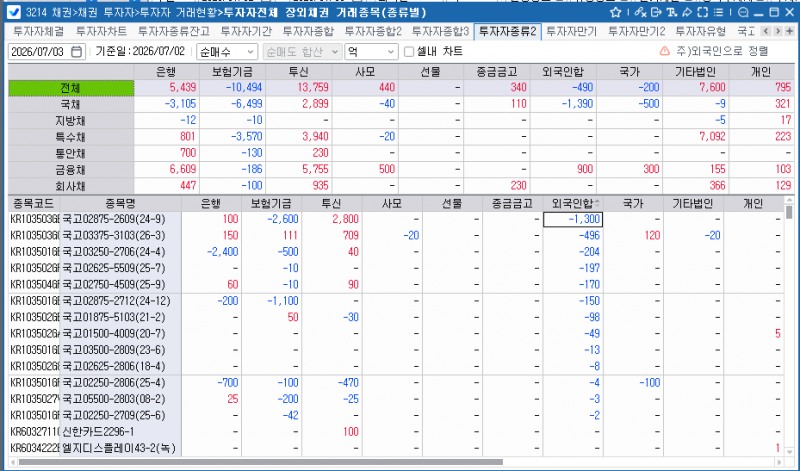Switch to 투자자종합 tab
The height and width of the screenshot is (471, 800).
pyautogui.click(x=308, y=31)
